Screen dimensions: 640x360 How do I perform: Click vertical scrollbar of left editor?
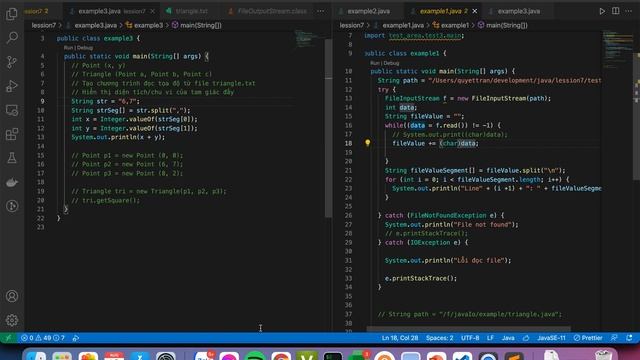point(328,127)
